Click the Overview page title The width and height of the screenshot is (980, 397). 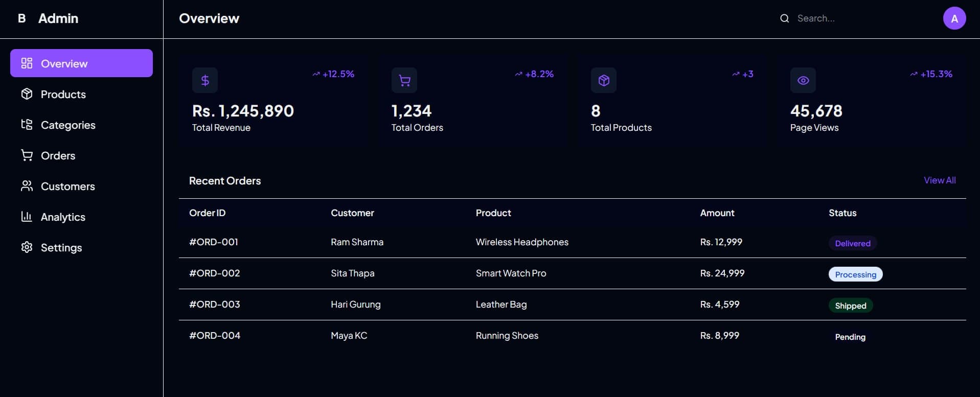[209, 18]
